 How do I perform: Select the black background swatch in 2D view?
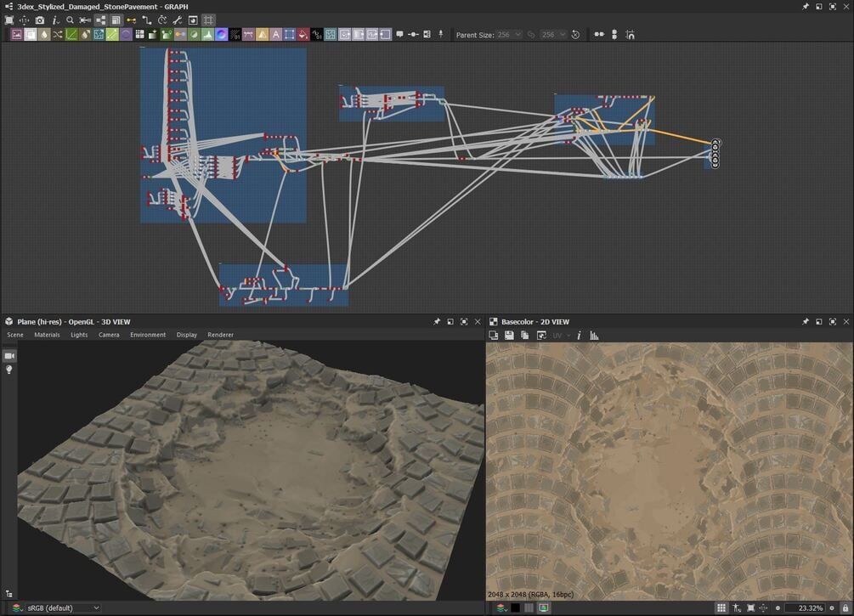click(x=515, y=608)
